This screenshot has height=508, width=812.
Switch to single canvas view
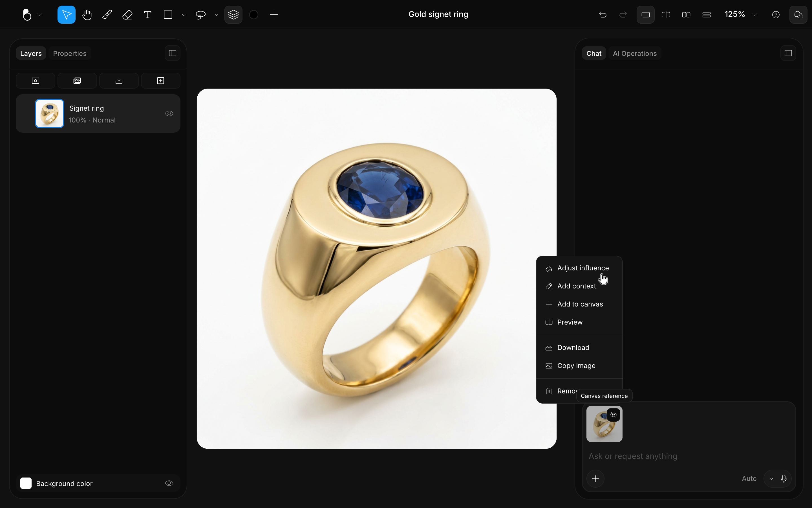646,15
